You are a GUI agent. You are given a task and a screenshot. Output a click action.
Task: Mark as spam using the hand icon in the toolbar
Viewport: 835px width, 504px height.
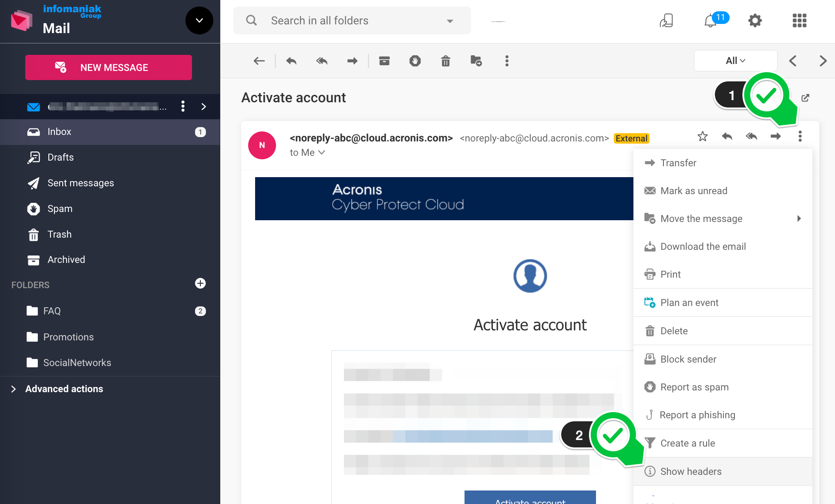415,61
